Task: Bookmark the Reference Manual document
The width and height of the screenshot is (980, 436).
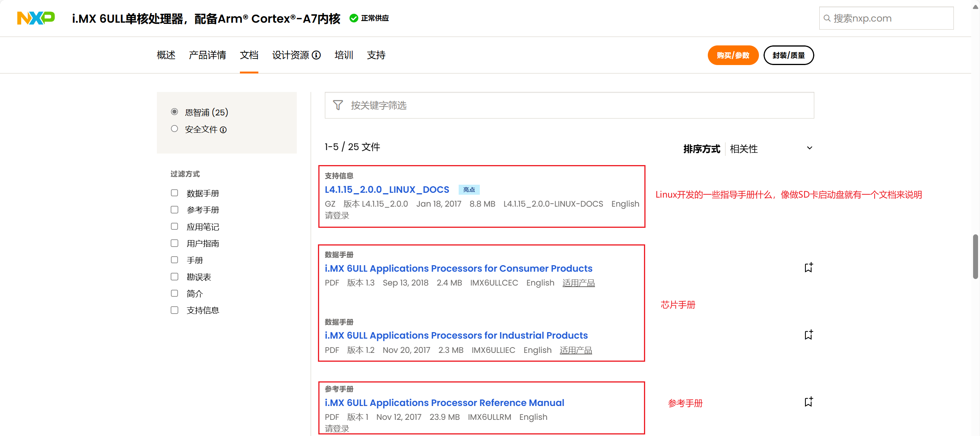Action: (x=809, y=402)
